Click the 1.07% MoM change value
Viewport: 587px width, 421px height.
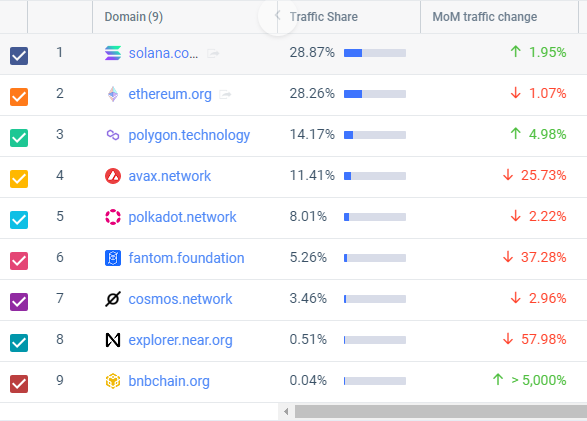547,94
